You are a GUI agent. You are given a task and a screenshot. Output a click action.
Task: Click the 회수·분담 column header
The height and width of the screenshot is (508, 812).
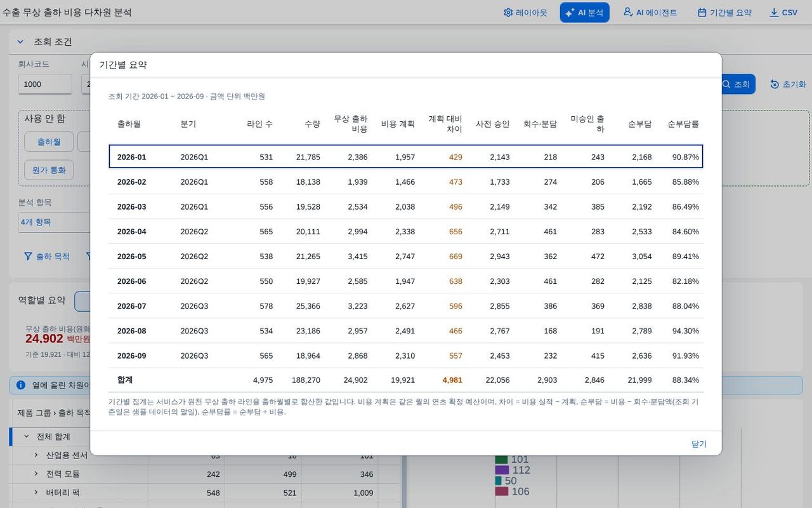[x=540, y=124]
